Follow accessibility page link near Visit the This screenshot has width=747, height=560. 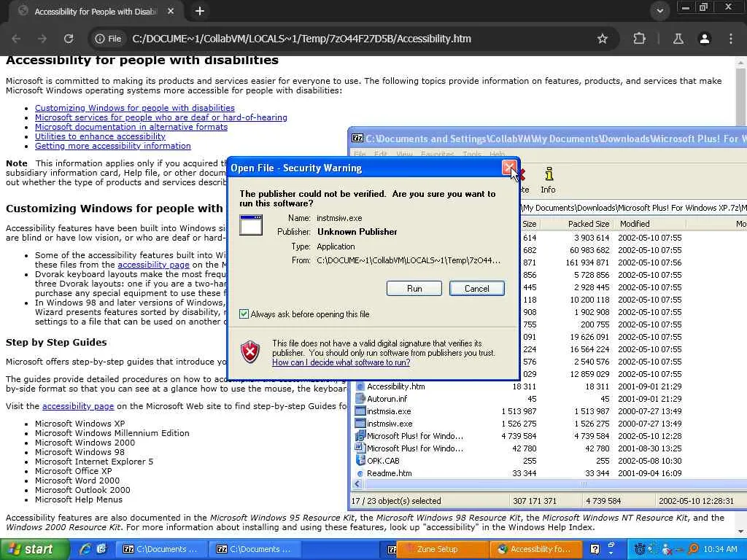[x=78, y=406]
